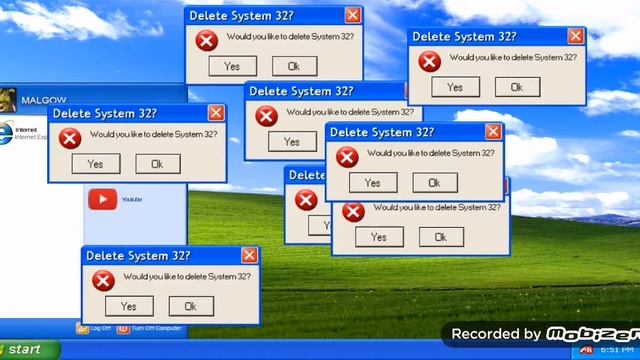The width and height of the screenshot is (640, 360).
Task: Click the MALGOW user avatar picture
Action: pos(8,100)
